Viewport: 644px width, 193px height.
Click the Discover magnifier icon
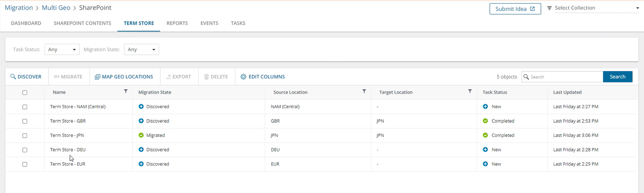pyautogui.click(x=13, y=77)
